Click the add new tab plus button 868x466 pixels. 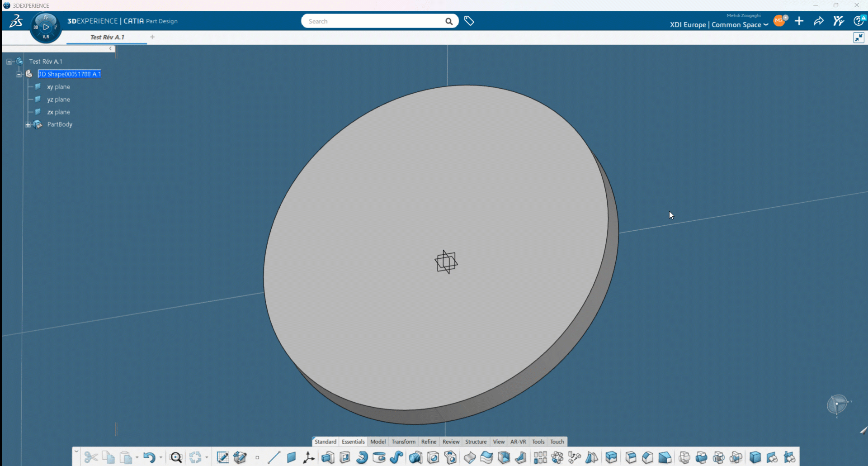coord(152,37)
